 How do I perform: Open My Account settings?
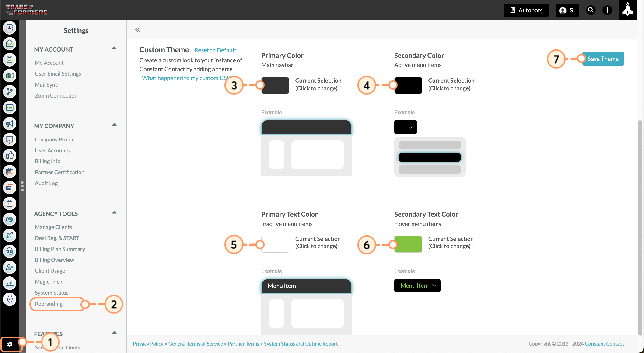(x=49, y=63)
